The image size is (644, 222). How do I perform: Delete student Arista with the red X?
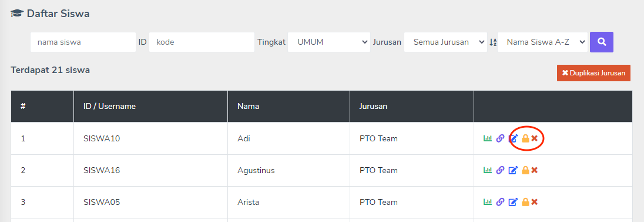pos(534,202)
